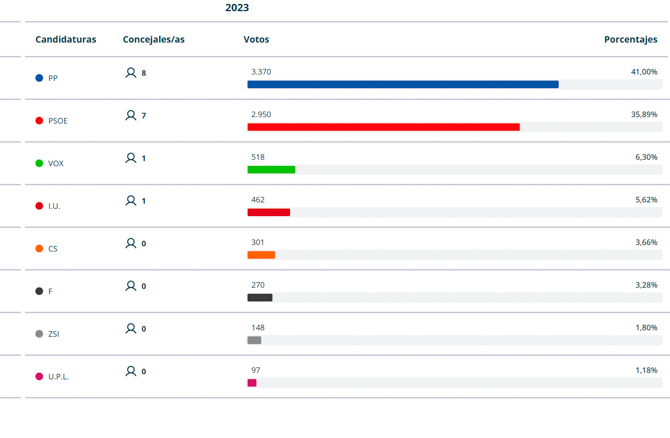Click the Porcentajes column header
670x438 pixels.
click(x=630, y=40)
